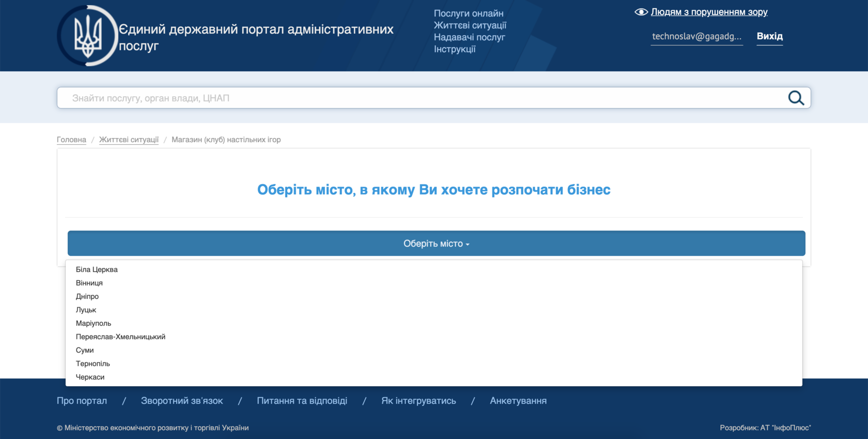
Task: Click the heading 'Оберіть місто, в якому Ви хочете розпочати бізнес'
Action: pyautogui.click(x=434, y=190)
